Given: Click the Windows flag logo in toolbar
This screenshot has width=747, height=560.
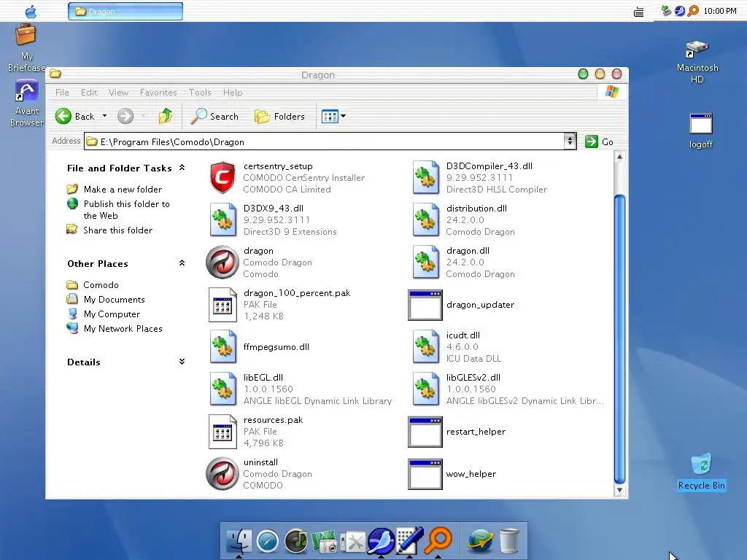Looking at the screenshot, I should pos(612,92).
